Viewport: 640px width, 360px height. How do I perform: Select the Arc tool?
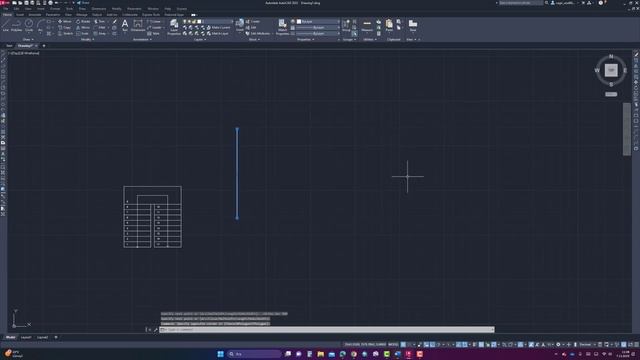point(40,25)
